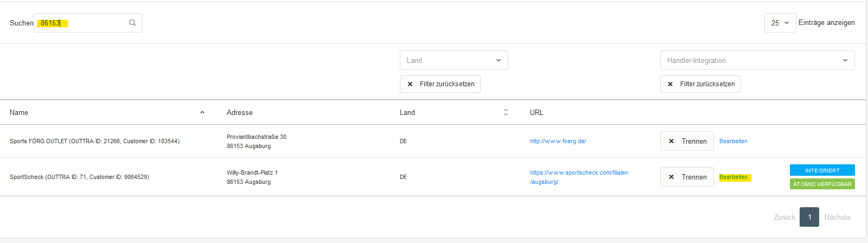Click the URL column header
The image size is (868, 243).
tap(537, 112)
